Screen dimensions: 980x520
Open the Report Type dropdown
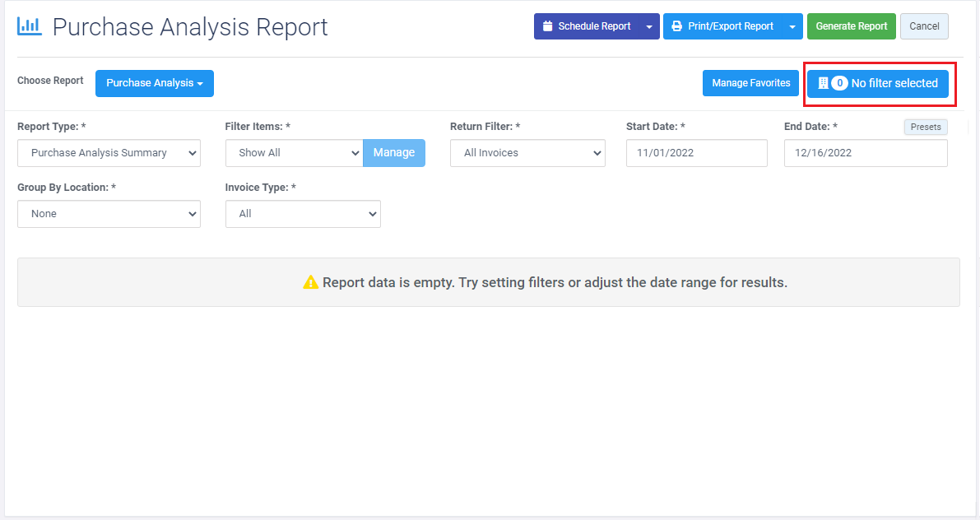pos(109,153)
